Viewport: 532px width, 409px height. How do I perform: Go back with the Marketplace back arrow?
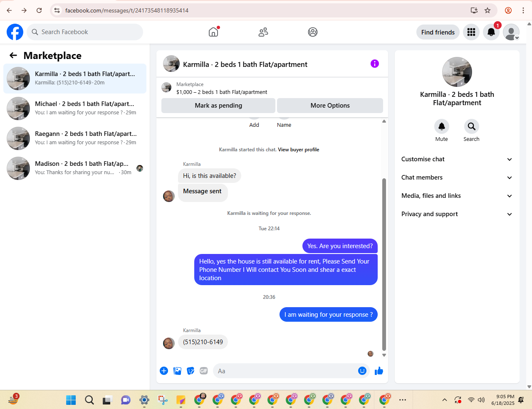tap(13, 55)
